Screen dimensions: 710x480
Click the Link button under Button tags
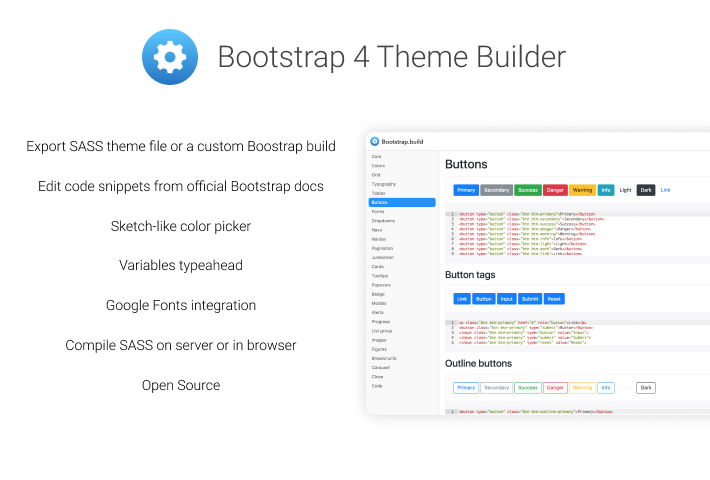point(462,299)
